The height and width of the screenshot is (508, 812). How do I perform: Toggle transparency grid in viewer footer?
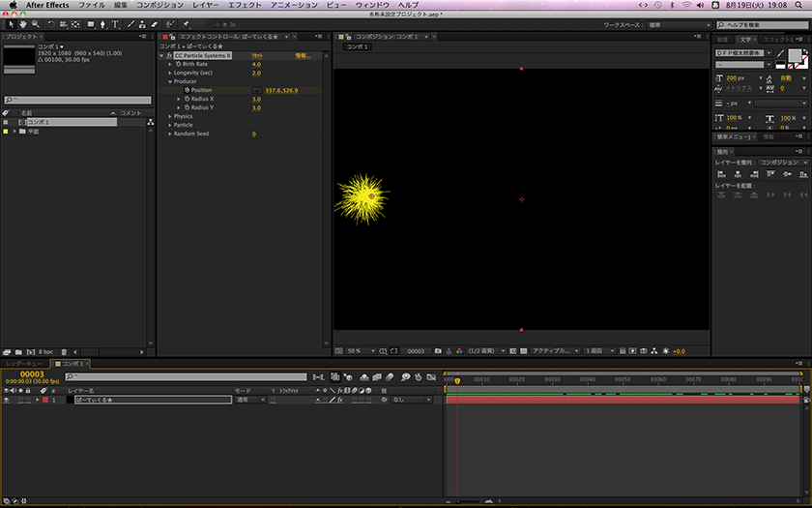524,351
